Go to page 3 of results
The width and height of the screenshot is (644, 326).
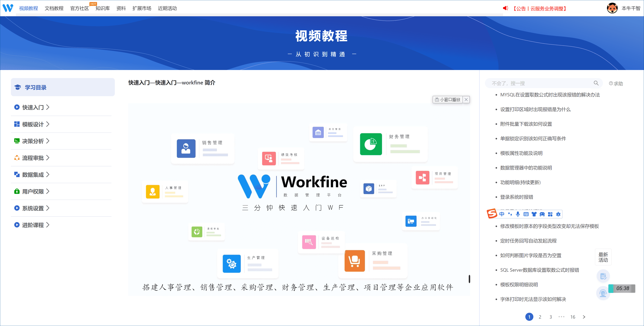pyautogui.click(x=550, y=317)
